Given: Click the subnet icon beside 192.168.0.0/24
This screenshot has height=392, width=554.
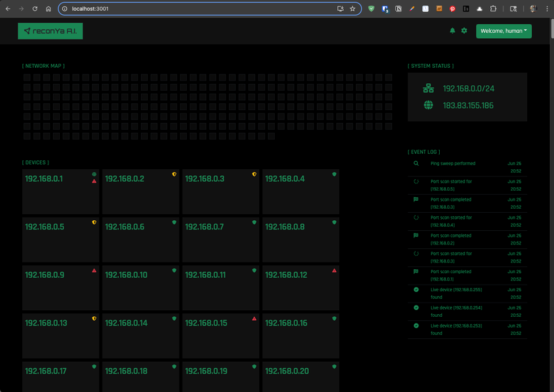Looking at the screenshot, I should coord(428,87).
